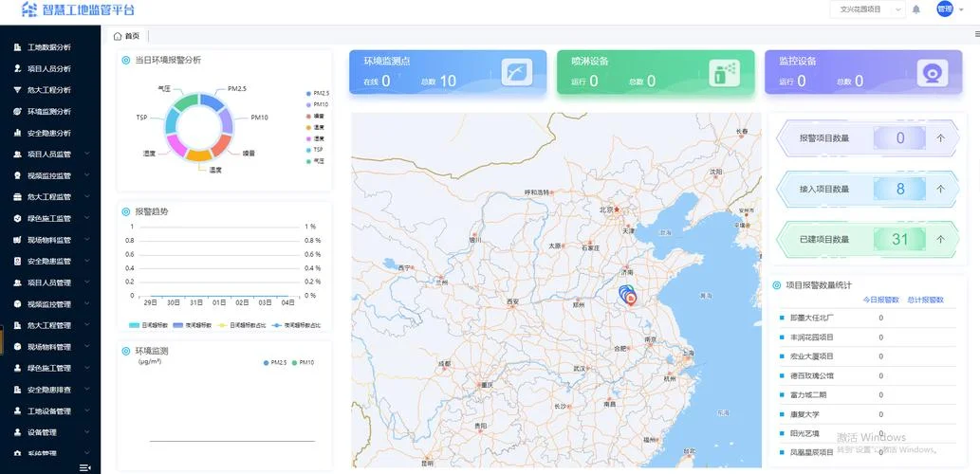Screen dimensions: 980x474
Task: Open the project selector dropdown in header
Action: pyautogui.click(x=867, y=9)
